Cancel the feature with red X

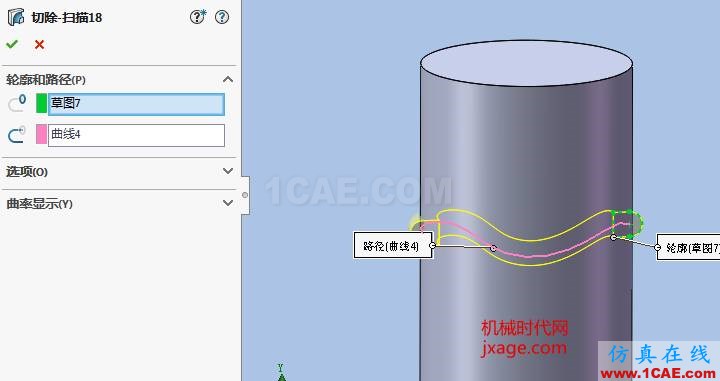pyautogui.click(x=39, y=45)
